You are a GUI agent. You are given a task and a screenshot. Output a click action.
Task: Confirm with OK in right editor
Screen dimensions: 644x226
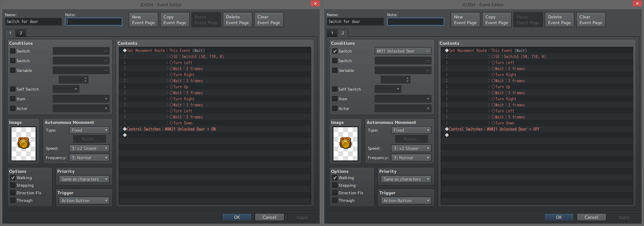(559, 217)
